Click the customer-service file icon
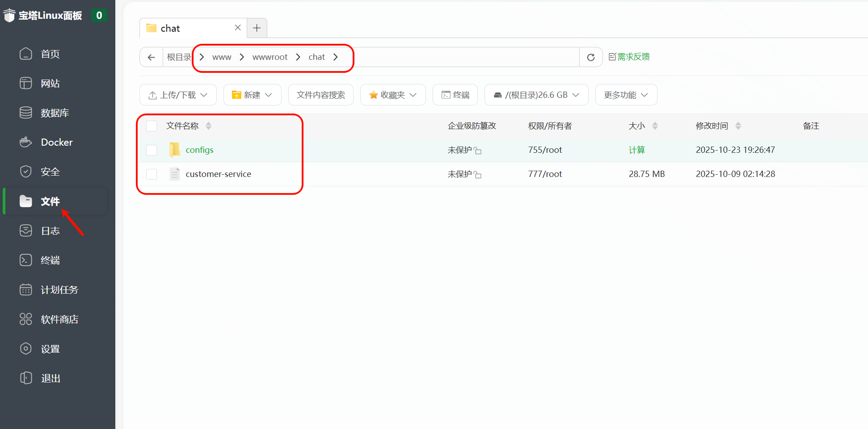This screenshot has height=429, width=868. 175,174
